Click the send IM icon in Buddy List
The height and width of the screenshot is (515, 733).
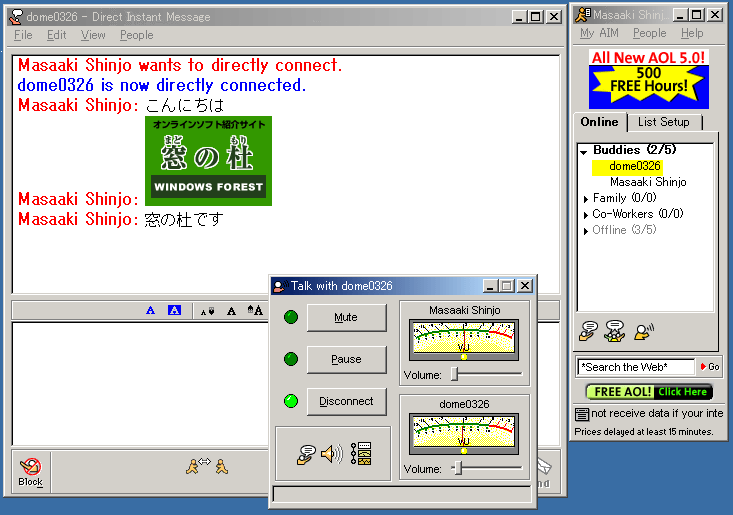(x=588, y=331)
